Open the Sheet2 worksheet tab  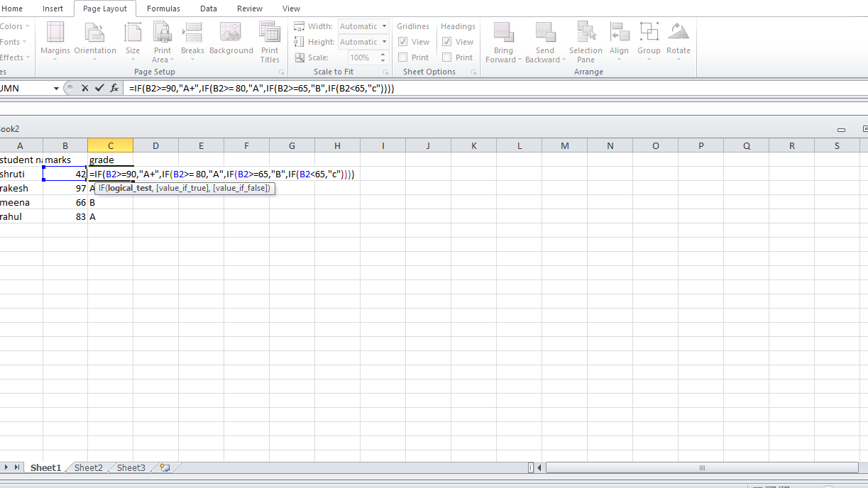[89, 468]
